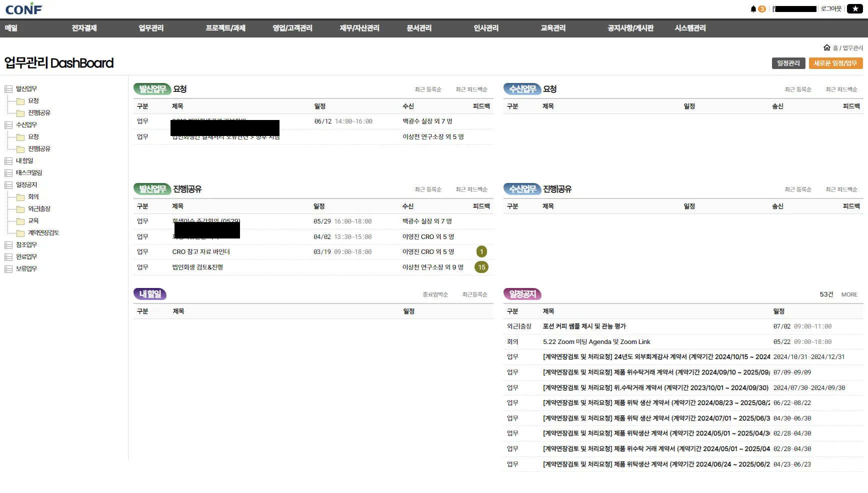868x493 pixels.
Task: Open the 공지사항/게시판 menu
Action: pos(630,28)
